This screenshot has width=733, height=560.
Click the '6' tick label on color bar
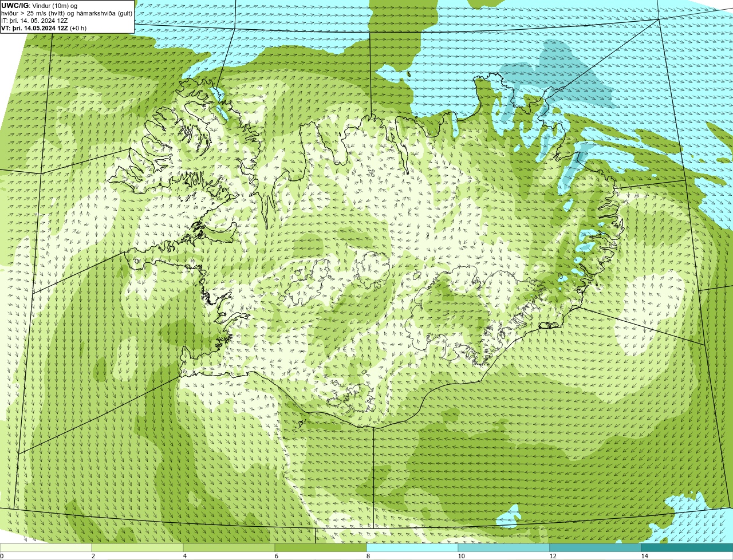pyautogui.click(x=276, y=556)
